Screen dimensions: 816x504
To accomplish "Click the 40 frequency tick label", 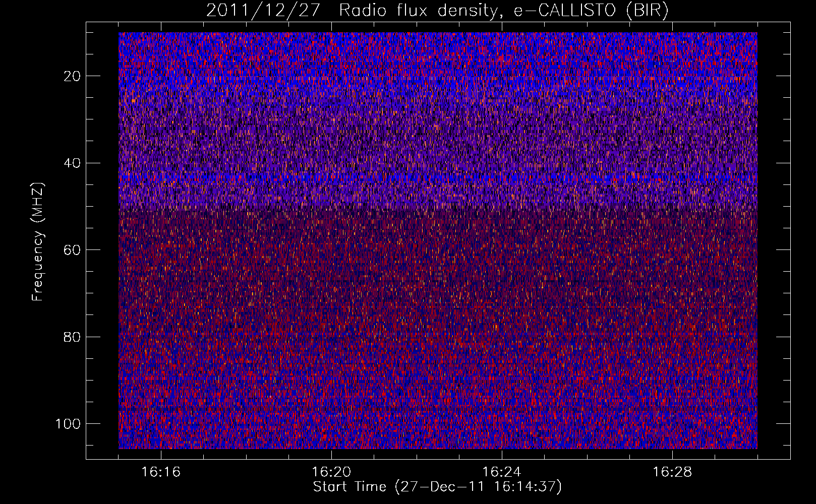I will [x=73, y=163].
